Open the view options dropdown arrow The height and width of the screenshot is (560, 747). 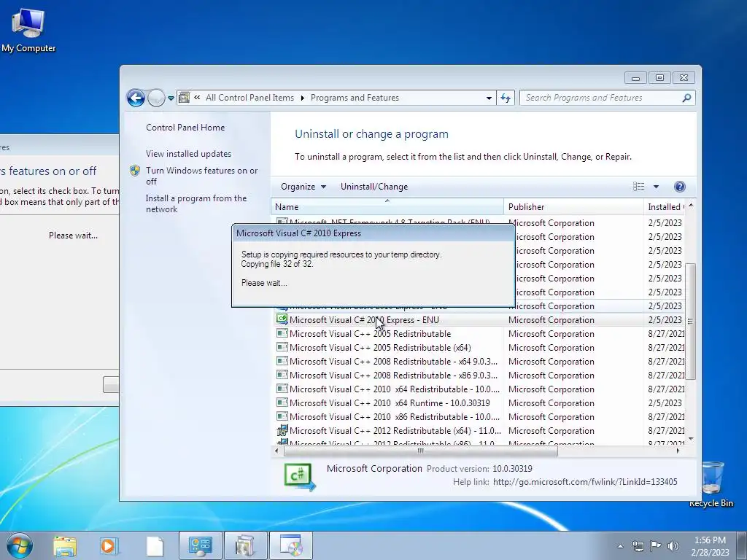pos(656,187)
